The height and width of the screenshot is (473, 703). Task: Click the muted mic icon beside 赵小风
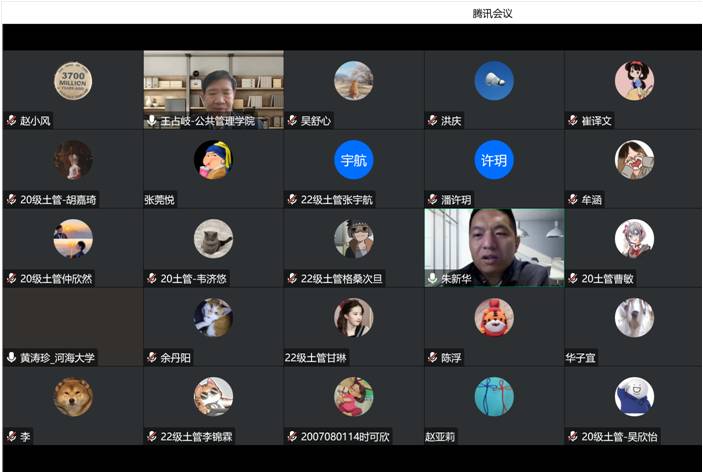point(11,121)
